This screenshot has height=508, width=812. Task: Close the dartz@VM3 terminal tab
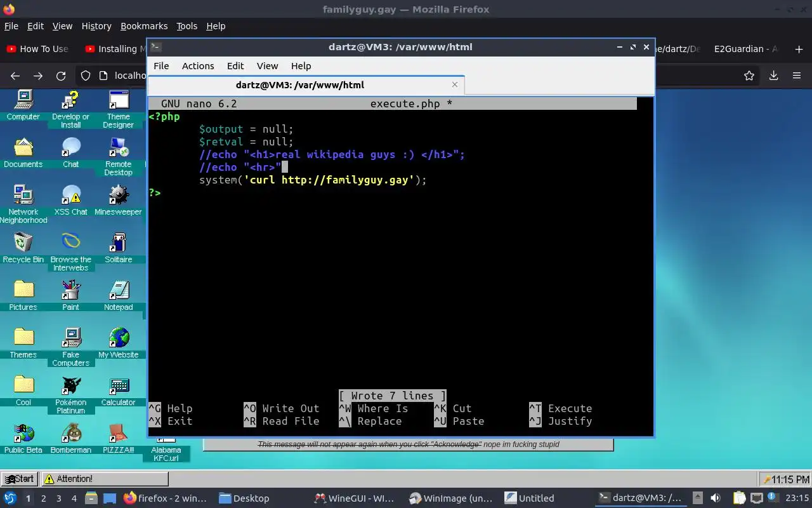(x=454, y=84)
